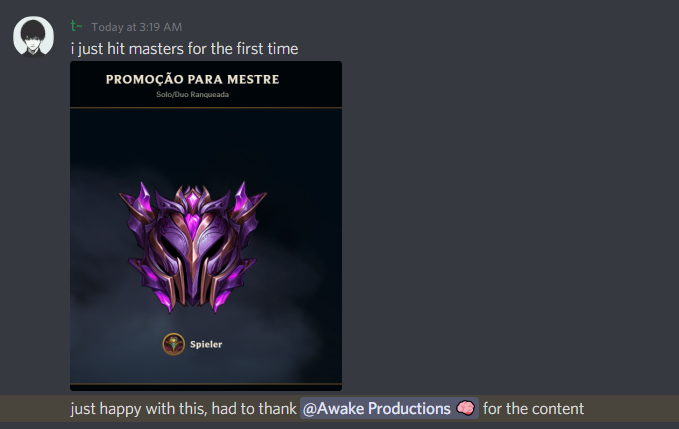The image size is (679, 429).
Task: Select the 'i just hit masters' message text
Action: [x=184, y=49]
